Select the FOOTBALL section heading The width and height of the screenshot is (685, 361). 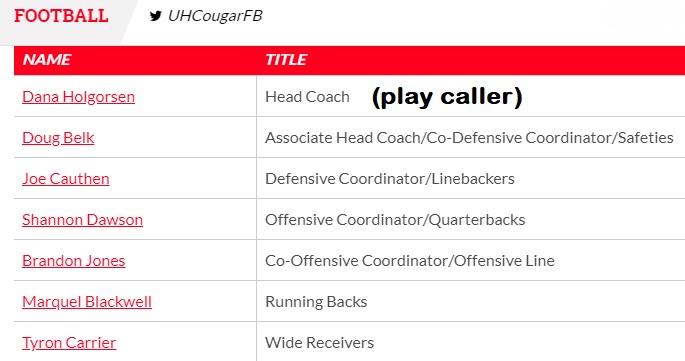point(61,16)
